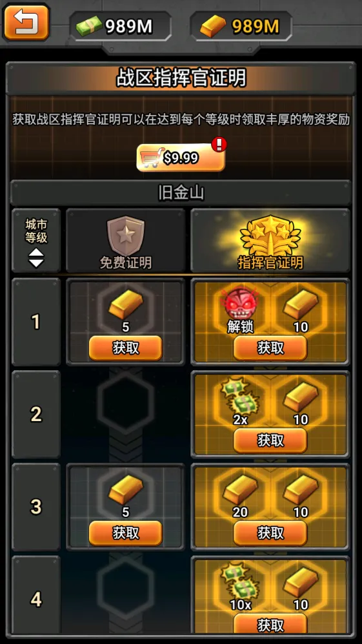The height and width of the screenshot is (644, 362).
Task: Tap the orange back arrow button
Action: [26, 23]
